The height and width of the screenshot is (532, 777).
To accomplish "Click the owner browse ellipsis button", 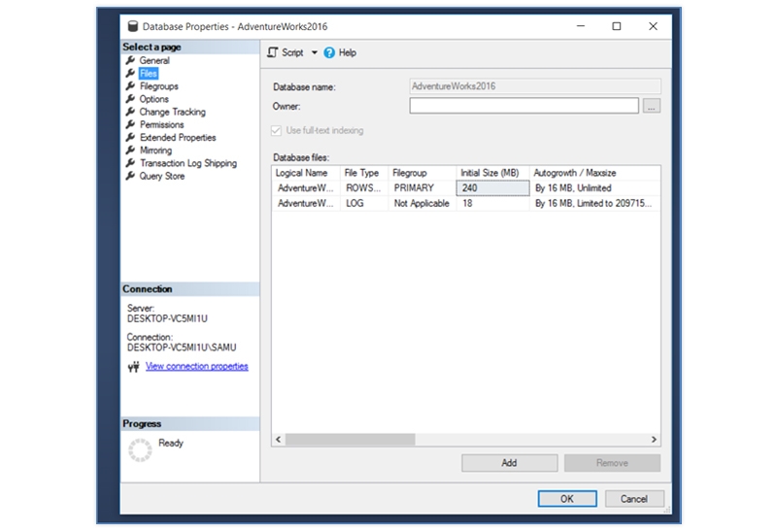I will coord(651,106).
